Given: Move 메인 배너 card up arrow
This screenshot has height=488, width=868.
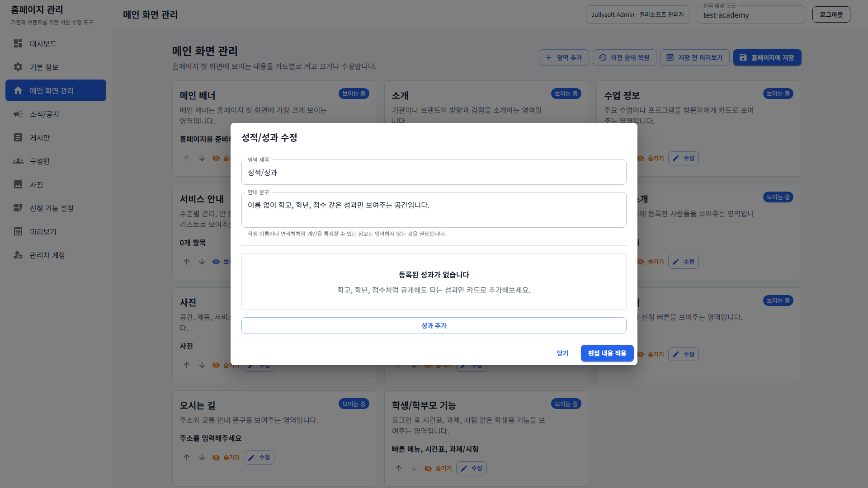Looking at the screenshot, I should (x=187, y=158).
